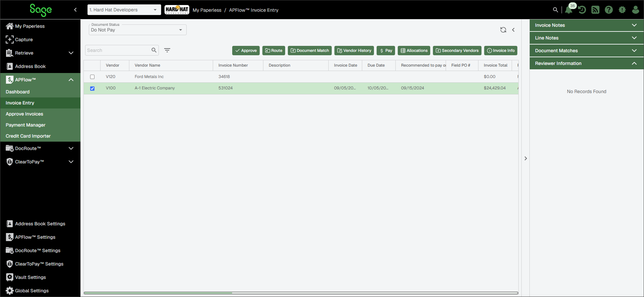Image resolution: width=644 pixels, height=297 pixels.
Task: Click the magnifier in the grid search box
Action: pyautogui.click(x=154, y=50)
